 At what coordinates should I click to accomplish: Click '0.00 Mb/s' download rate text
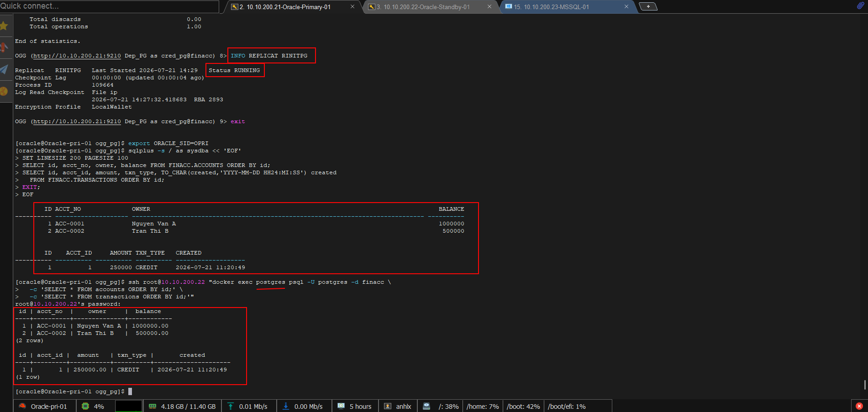coord(308,407)
